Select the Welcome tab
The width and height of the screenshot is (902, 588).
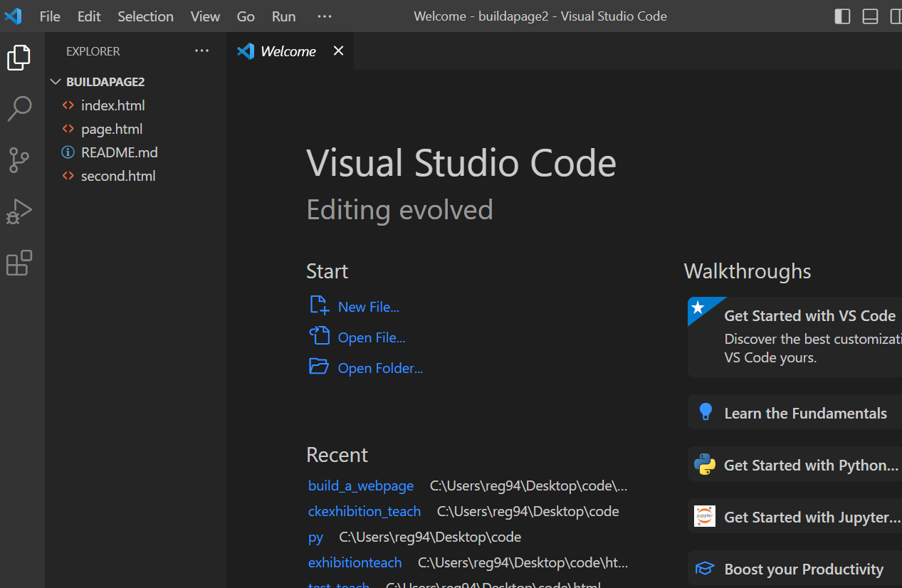point(290,51)
